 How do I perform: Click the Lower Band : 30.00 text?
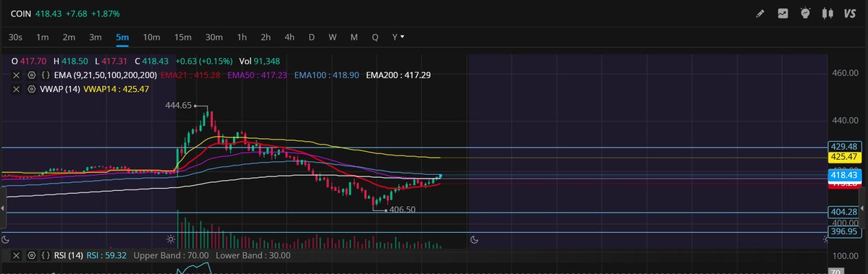coord(253,255)
